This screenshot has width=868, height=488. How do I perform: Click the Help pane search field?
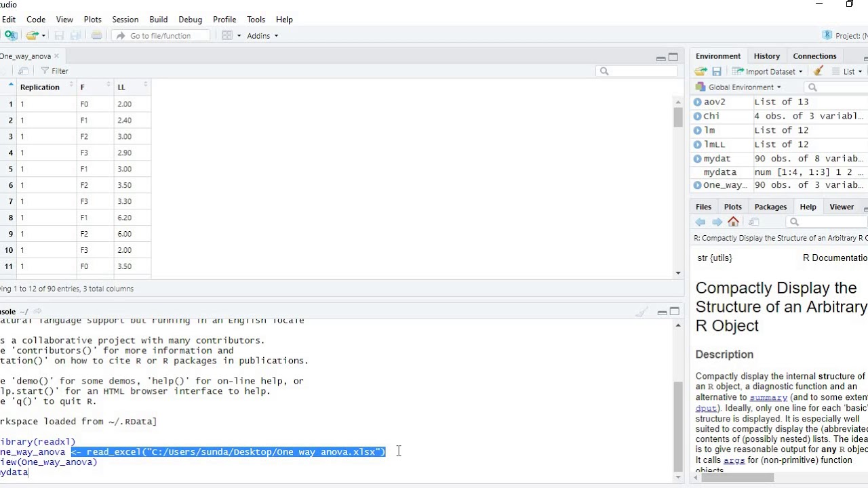click(827, 222)
